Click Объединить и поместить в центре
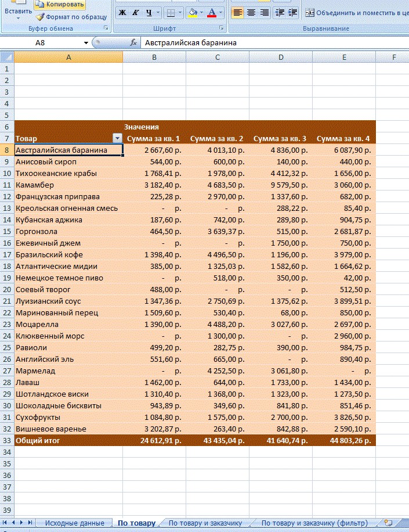The width and height of the screenshot is (409, 532). pyautogui.click(x=357, y=13)
